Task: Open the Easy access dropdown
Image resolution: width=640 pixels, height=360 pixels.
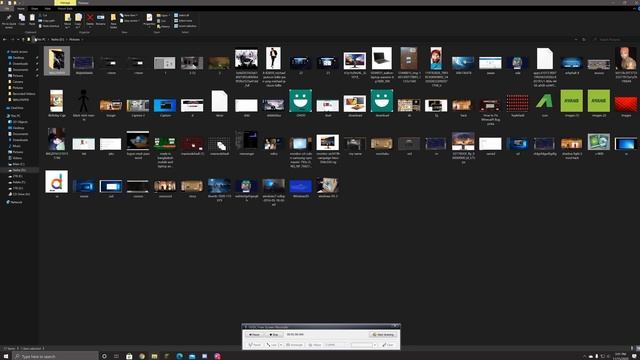Action: (130, 20)
